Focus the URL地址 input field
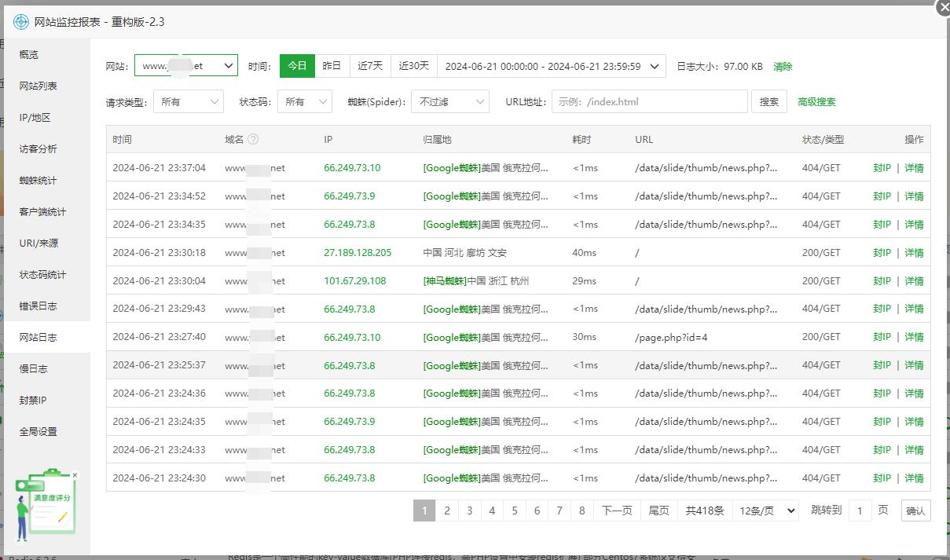 pos(650,101)
